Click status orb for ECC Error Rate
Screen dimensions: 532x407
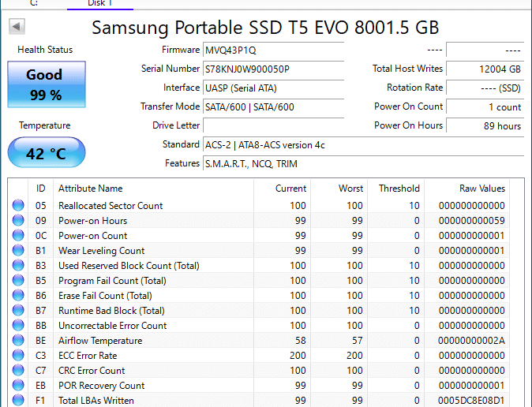point(18,355)
